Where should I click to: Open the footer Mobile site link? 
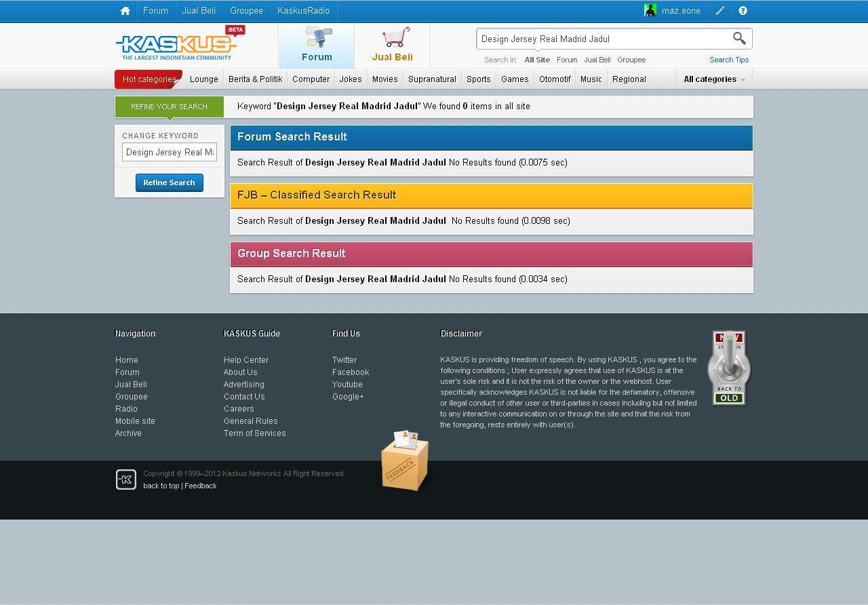tap(135, 421)
